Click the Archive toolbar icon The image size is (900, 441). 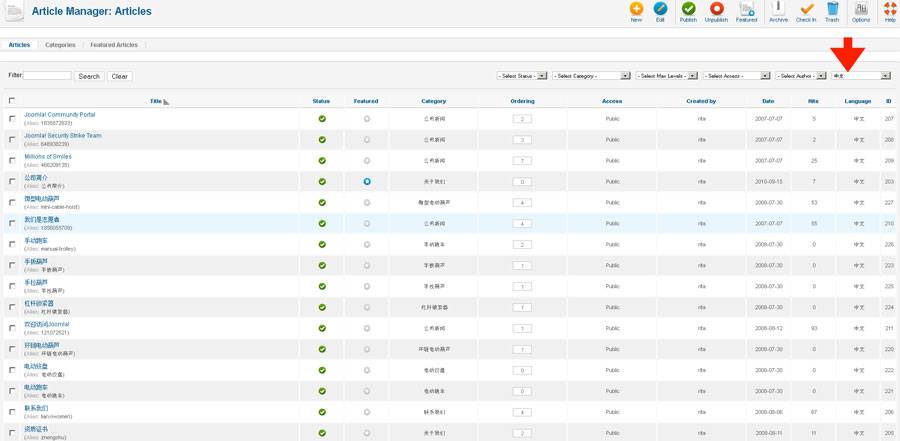pos(778,11)
